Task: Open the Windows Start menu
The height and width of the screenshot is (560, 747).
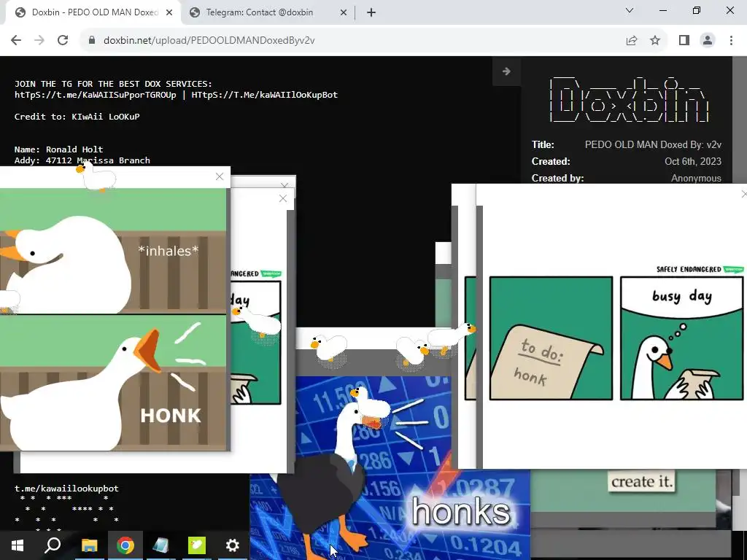Action: tap(18, 545)
